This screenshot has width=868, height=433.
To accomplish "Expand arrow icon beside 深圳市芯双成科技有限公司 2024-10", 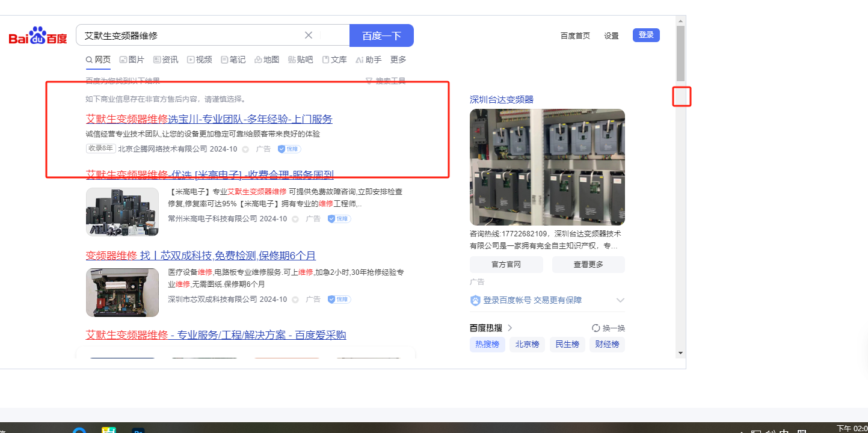I will click(295, 299).
